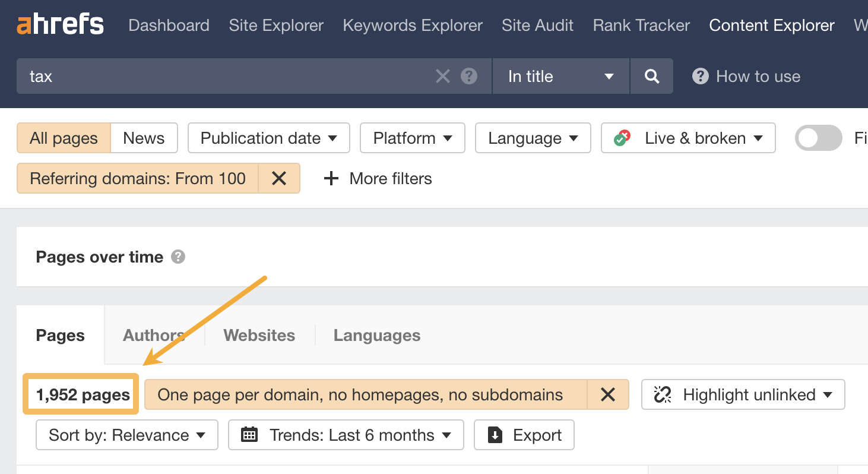Click the Export button
868x474 pixels.
tap(524, 435)
